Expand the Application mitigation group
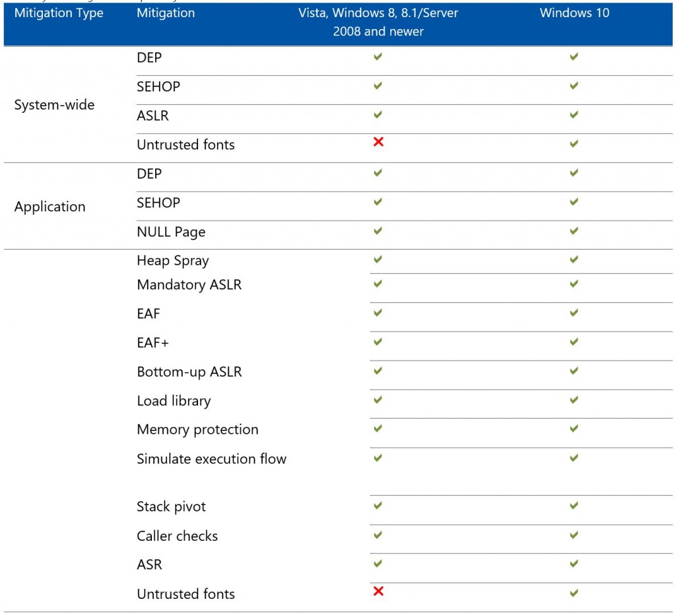 coord(49,207)
